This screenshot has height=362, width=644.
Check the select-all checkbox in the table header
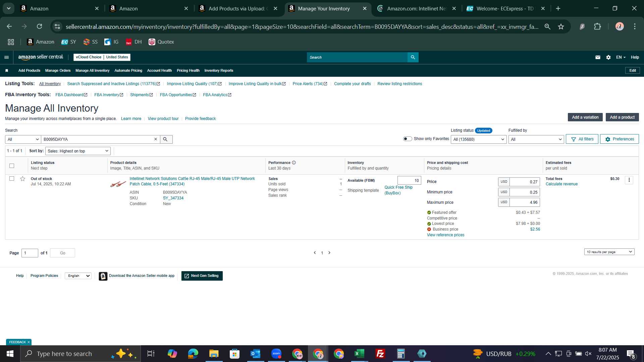pyautogui.click(x=12, y=166)
